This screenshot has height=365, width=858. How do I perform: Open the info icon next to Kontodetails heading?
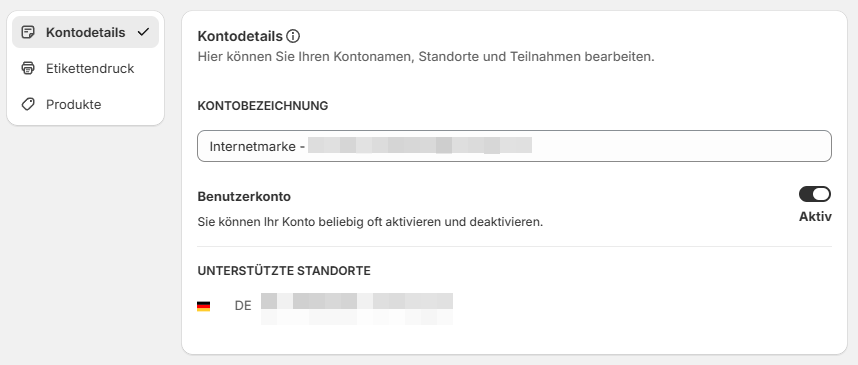click(293, 36)
